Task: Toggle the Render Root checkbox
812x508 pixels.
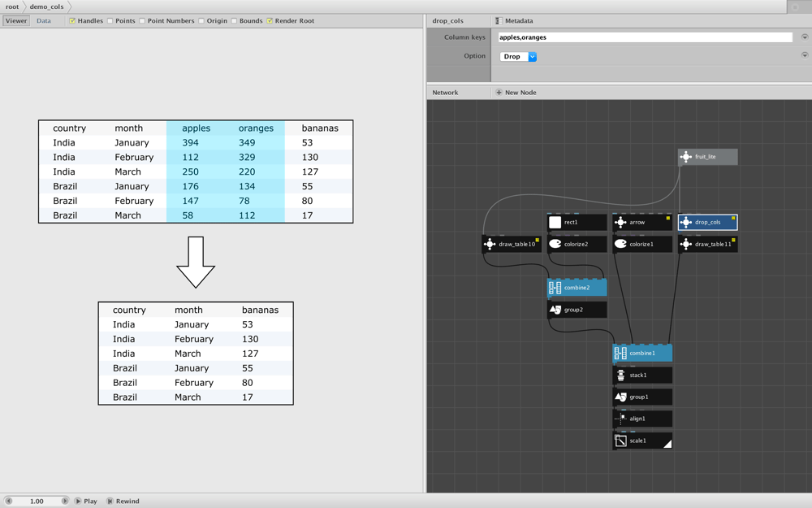Action: [x=270, y=21]
